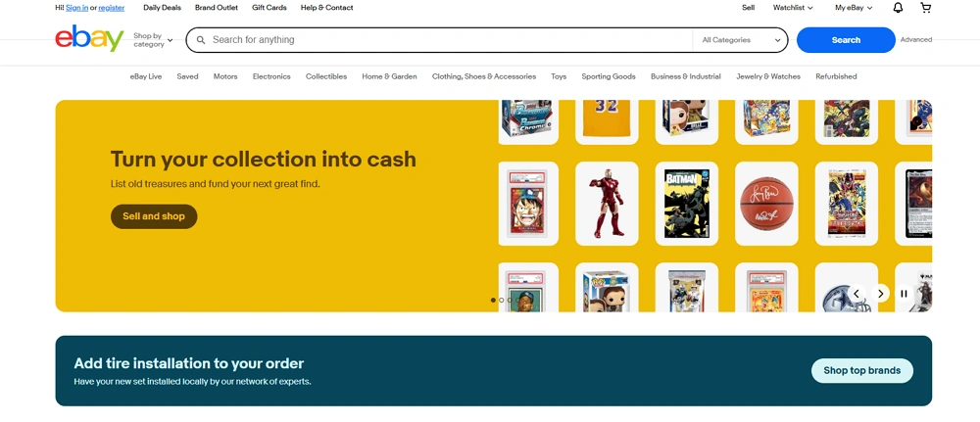Click Add tire installation to your order heading
This screenshot has height=422, width=980.
(189, 363)
